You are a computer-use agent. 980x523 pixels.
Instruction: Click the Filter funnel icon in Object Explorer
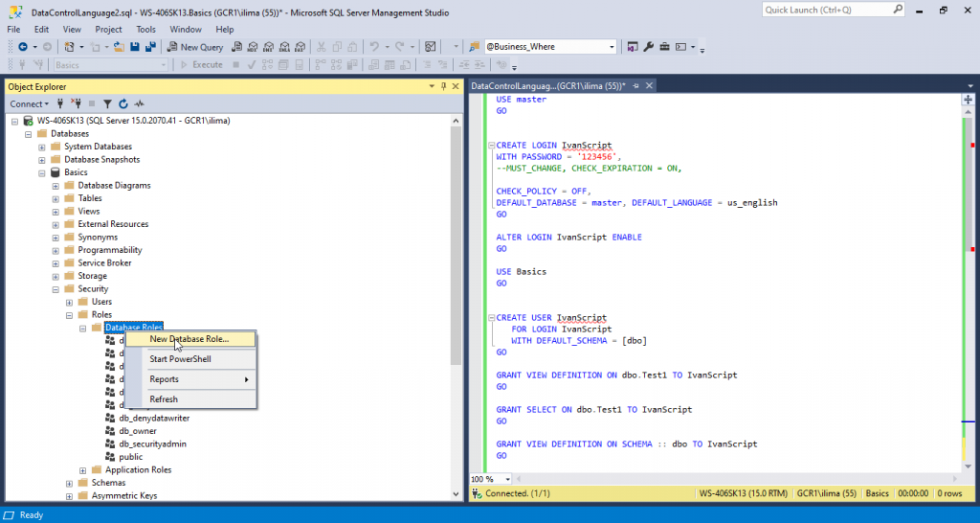pyautogui.click(x=107, y=103)
